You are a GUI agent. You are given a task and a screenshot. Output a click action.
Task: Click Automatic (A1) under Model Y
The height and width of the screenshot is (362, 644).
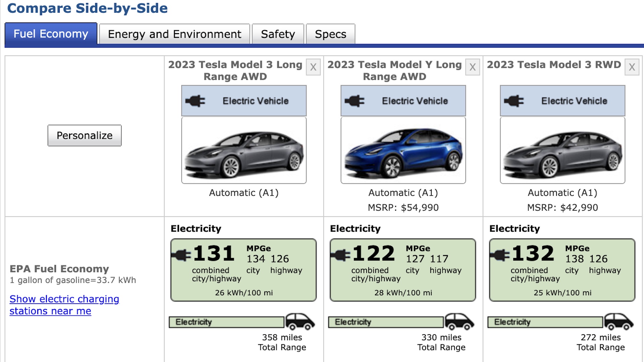click(x=403, y=193)
